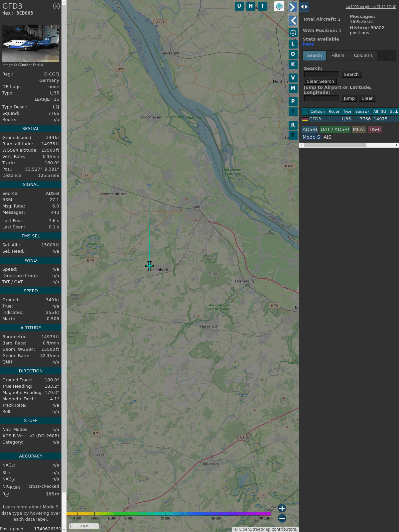Click the Mode-S source legend label
This screenshot has width=399, height=532.
(312, 137)
